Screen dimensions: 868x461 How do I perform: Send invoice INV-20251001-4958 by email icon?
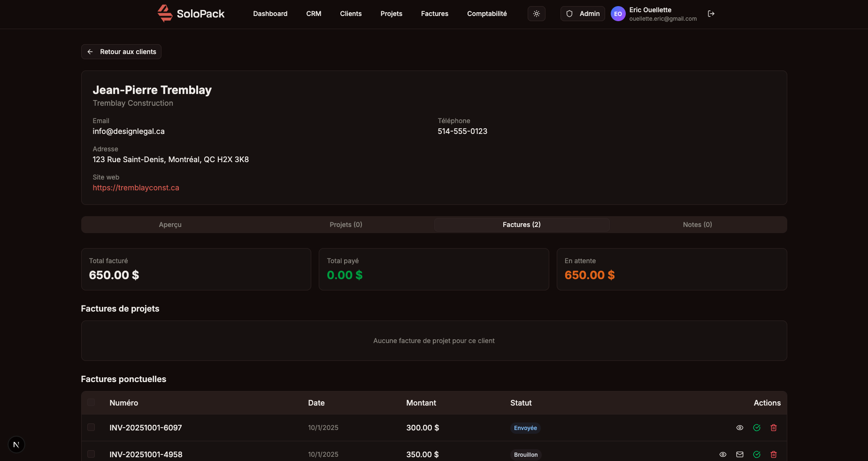[x=739, y=454]
